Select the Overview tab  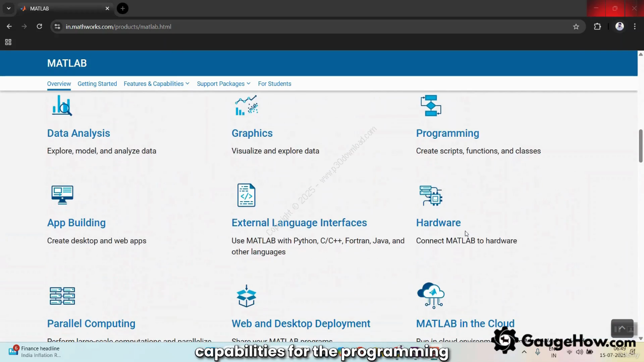coord(59,84)
